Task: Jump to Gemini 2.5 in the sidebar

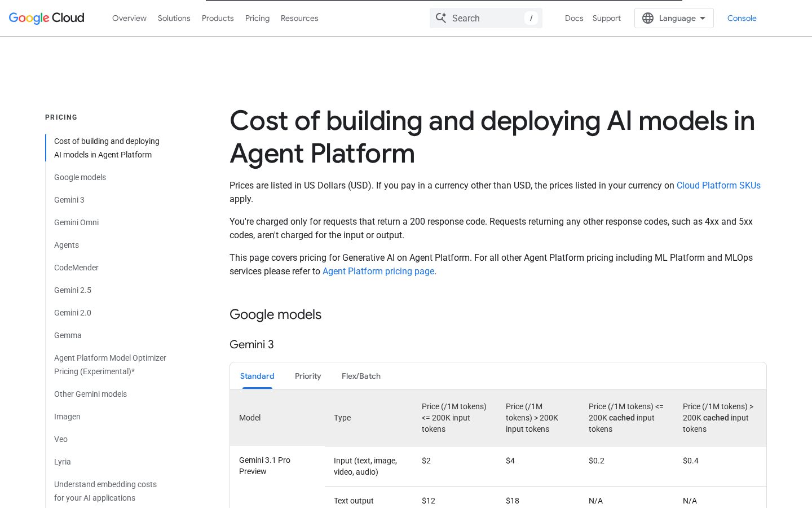Action: [73, 290]
